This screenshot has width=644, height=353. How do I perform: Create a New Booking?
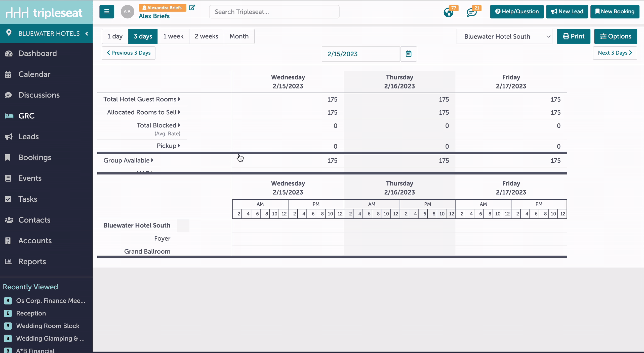point(615,12)
